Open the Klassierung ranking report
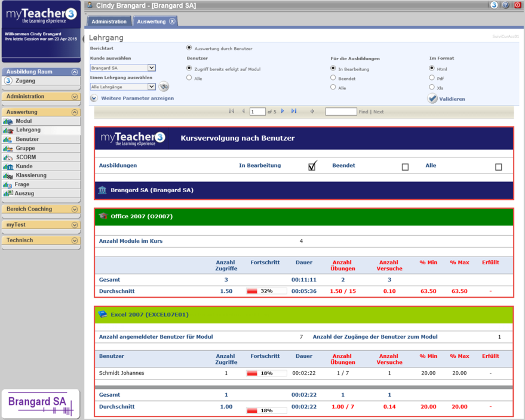Image resolution: width=525 pixels, height=420 pixels. click(x=31, y=175)
